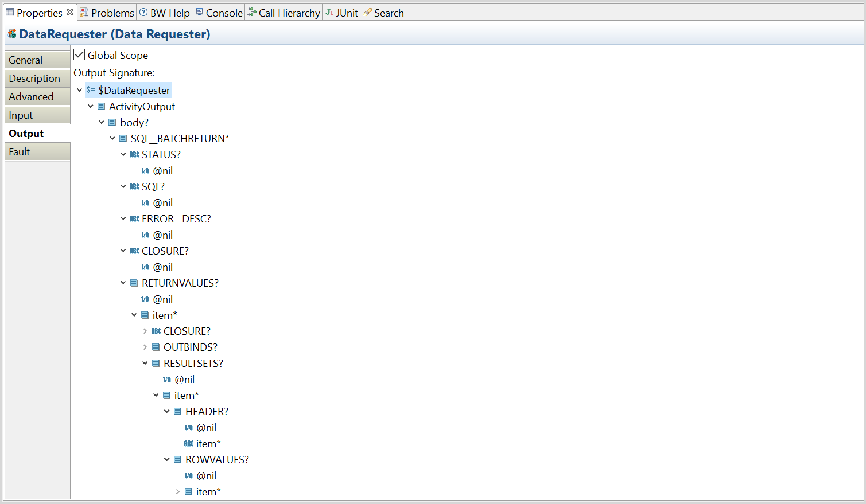Select the ActivityOutput tree item
Screen dimensions: 866x504
coord(142,107)
